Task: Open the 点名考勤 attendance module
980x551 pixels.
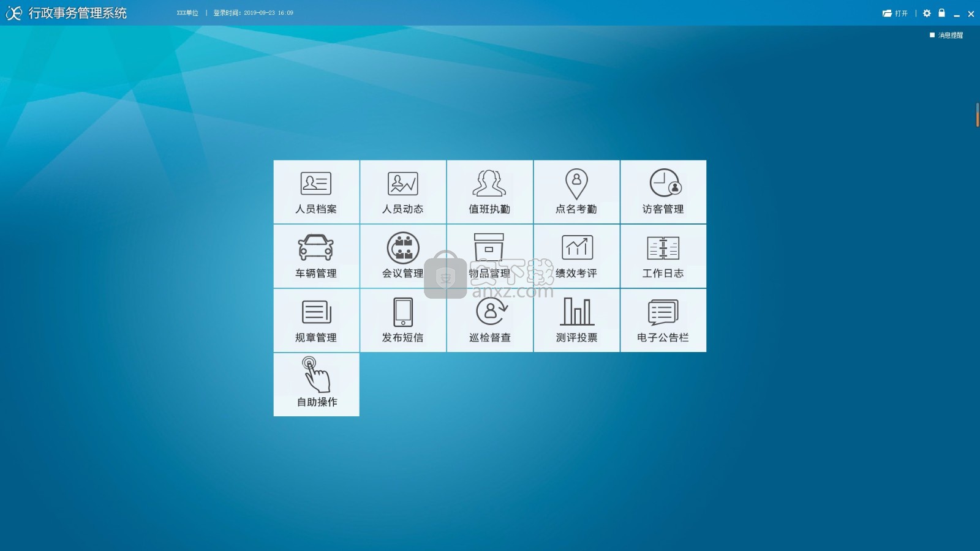Action: [576, 192]
